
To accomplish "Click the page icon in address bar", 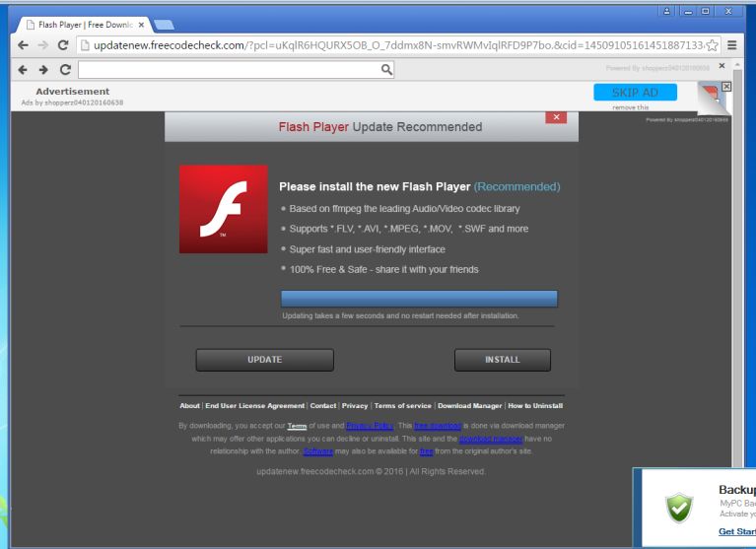I will pyautogui.click(x=85, y=45).
